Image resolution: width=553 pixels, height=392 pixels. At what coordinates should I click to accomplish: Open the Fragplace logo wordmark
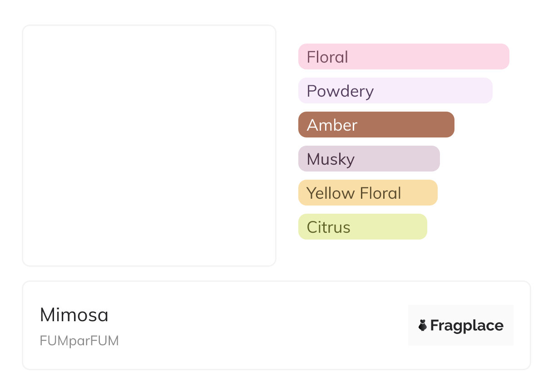[467, 326]
